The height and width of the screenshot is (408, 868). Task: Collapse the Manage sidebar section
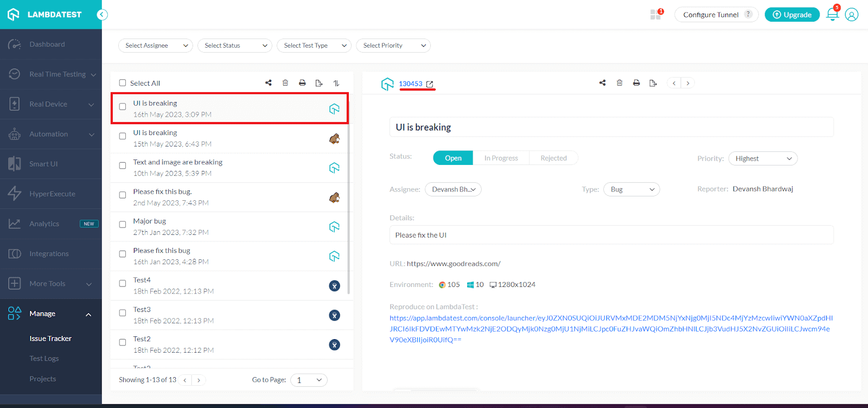click(88, 314)
